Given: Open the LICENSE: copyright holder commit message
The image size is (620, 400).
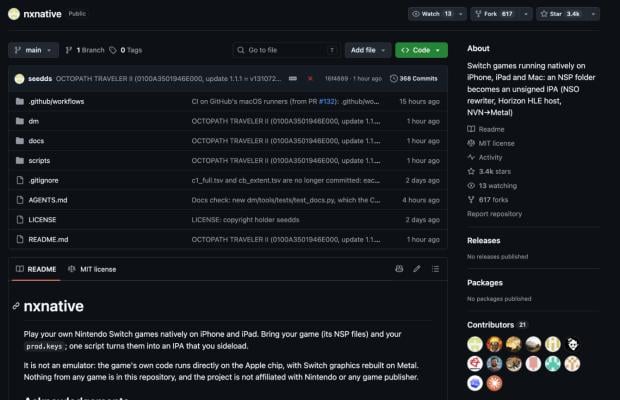Looking at the screenshot, I should [x=245, y=220].
